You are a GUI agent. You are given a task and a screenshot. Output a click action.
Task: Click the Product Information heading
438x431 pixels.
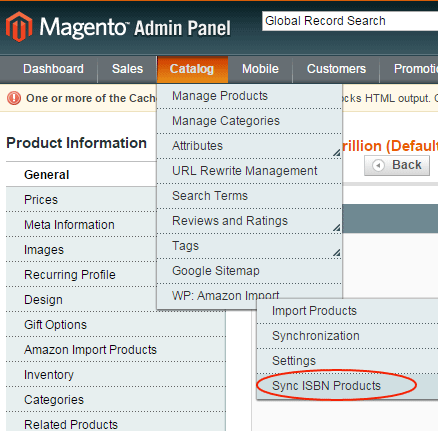click(77, 143)
